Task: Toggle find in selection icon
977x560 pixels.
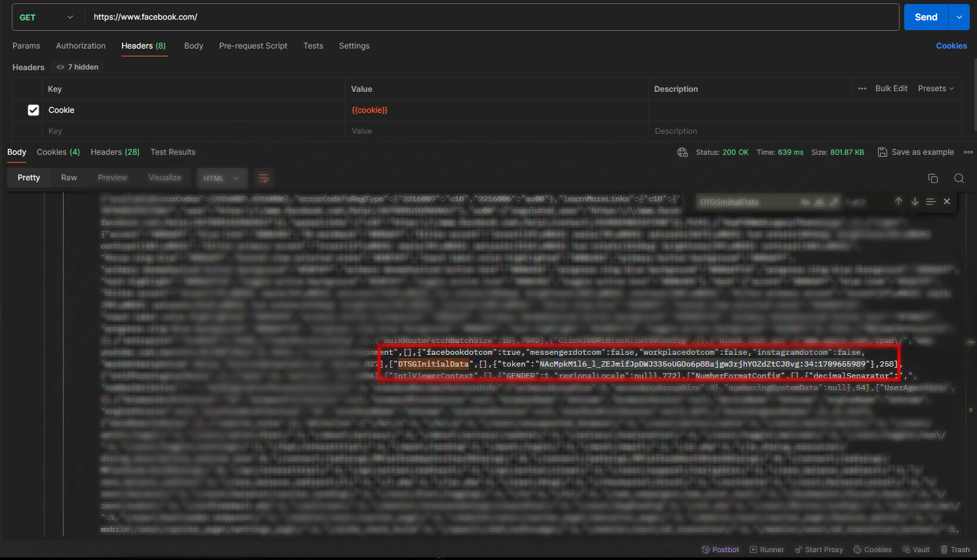Action: coord(930,201)
